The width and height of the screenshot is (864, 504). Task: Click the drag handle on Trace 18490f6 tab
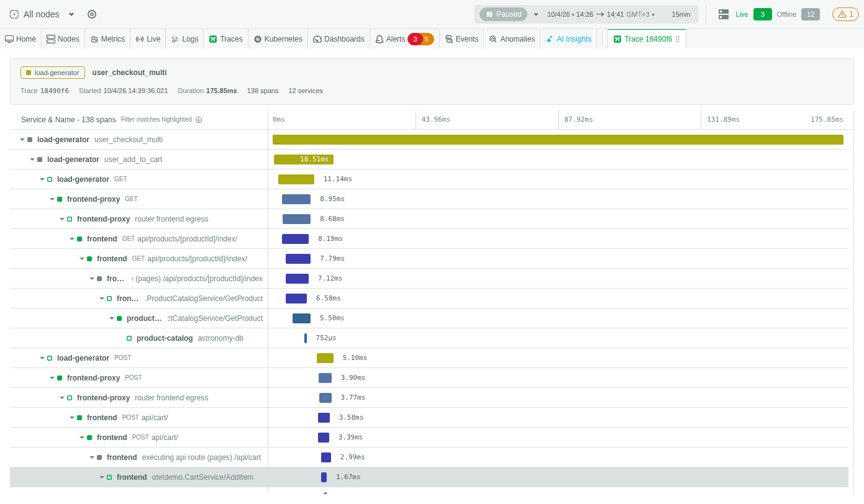click(678, 39)
